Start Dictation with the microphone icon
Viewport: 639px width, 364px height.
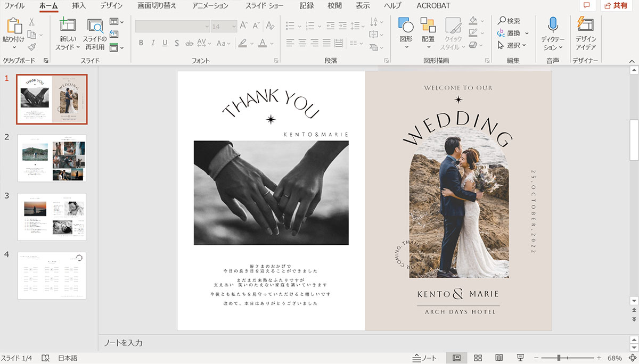click(552, 25)
